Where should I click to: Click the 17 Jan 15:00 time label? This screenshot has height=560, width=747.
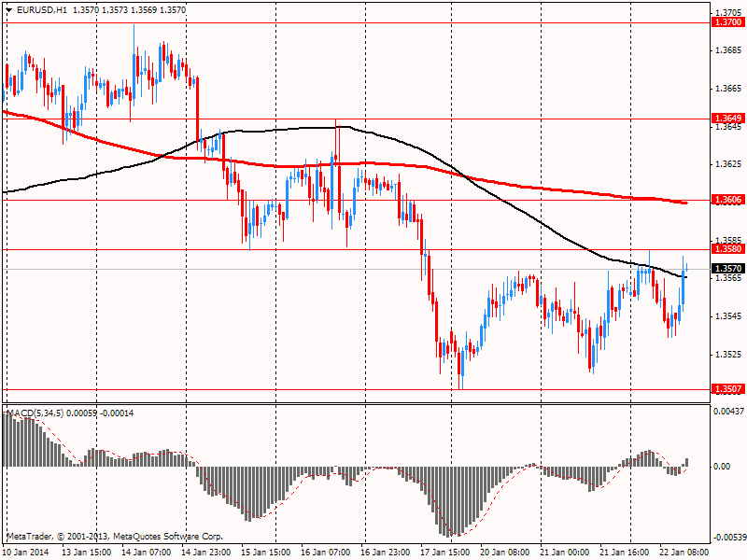[x=444, y=553]
